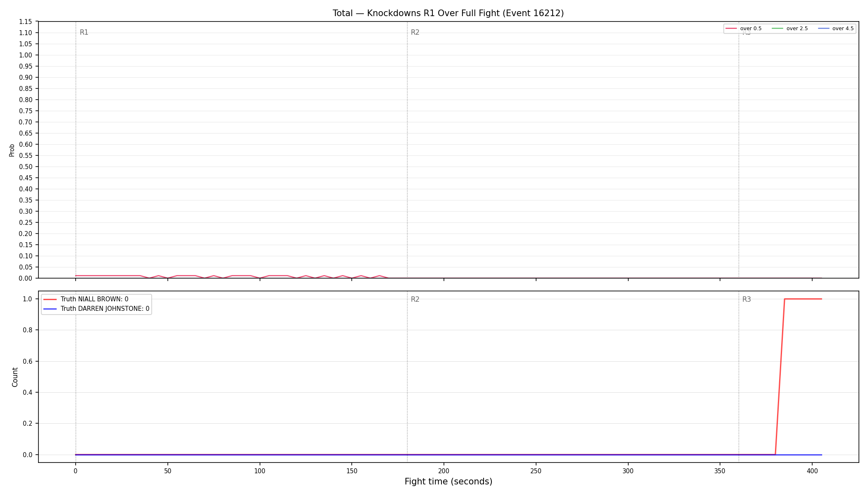The height and width of the screenshot is (496, 868).
Task: Select the 'Truth NIALL BROWN: 0' legend text
Action: point(94,299)
